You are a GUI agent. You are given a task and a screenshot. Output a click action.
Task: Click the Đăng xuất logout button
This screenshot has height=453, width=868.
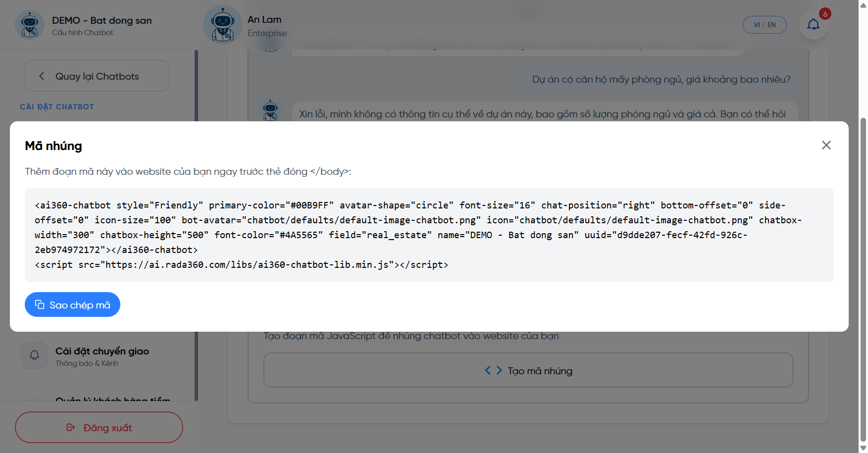pos(99,427)
